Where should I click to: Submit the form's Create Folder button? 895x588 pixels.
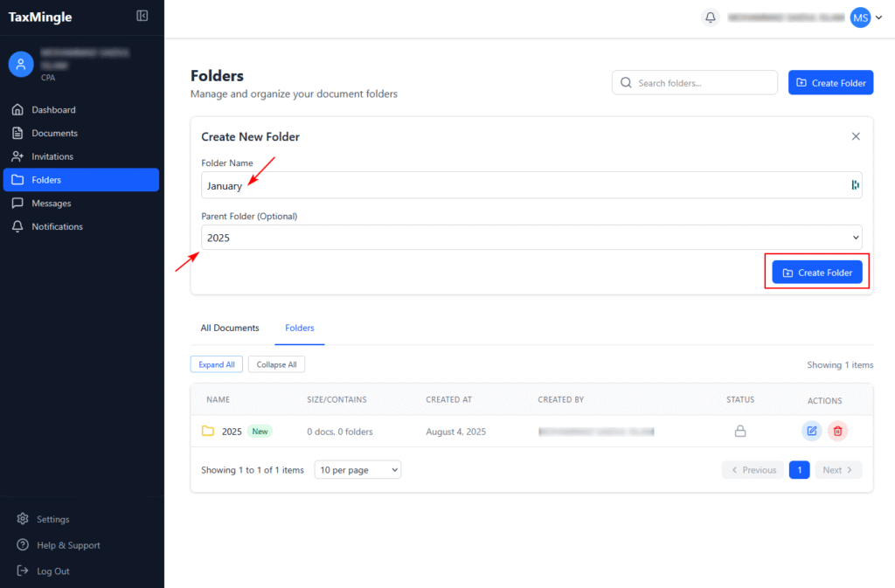(817, 273)
